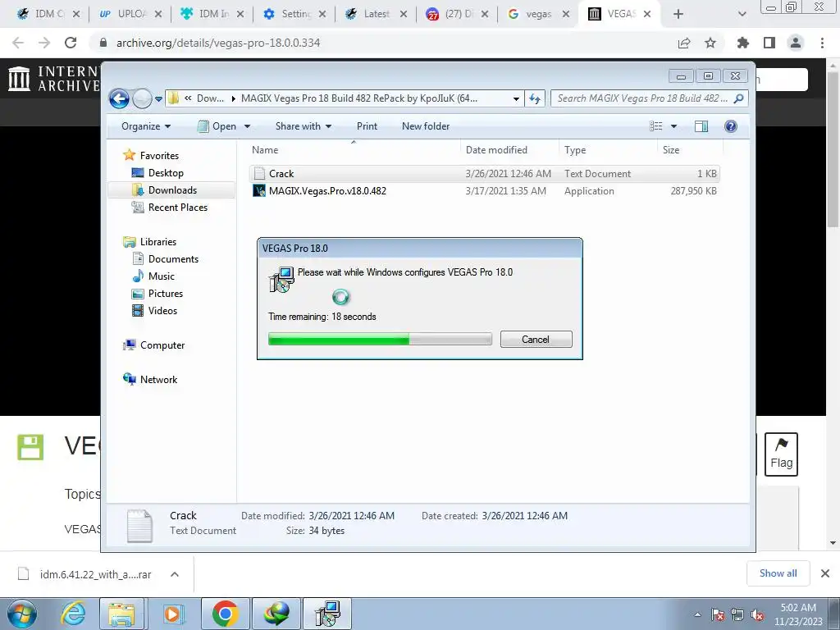
Task: Close the Chrome downloads bar
Action: pyautogui.click(x=825, y=573)
